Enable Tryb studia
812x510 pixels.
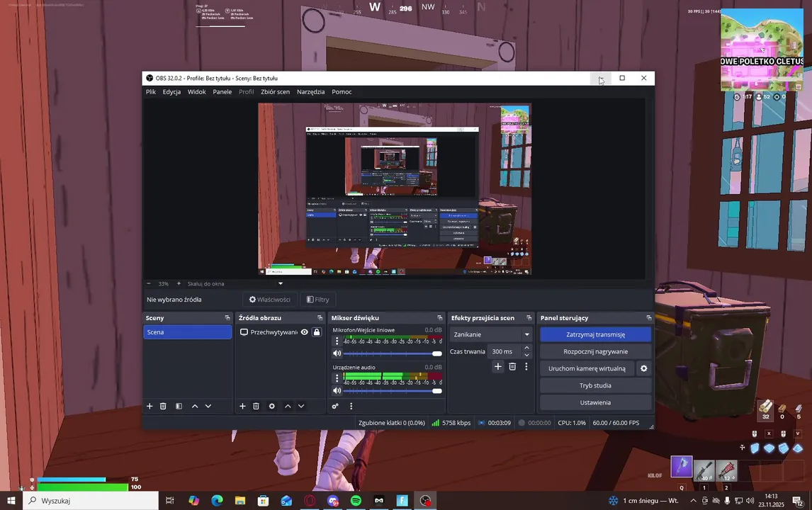595,386
